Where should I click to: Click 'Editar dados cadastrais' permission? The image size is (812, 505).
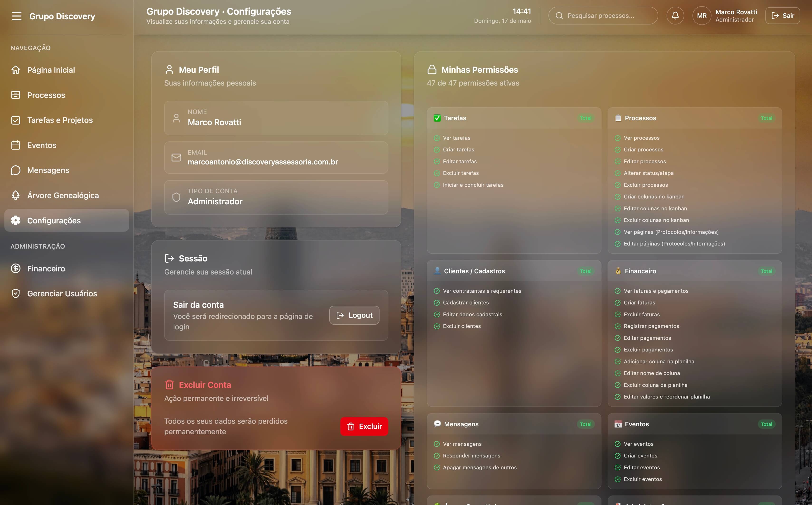(x=472, y=314)
